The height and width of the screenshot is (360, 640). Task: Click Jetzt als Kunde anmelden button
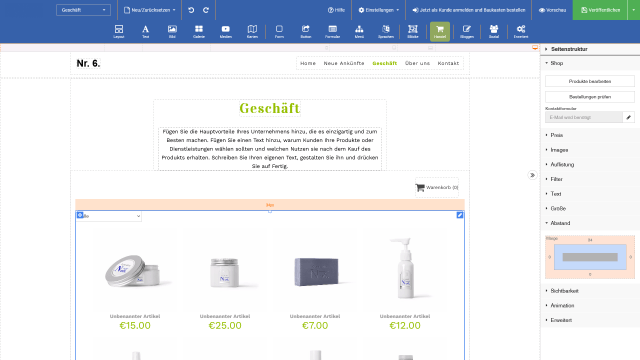(x=469, y=10)
